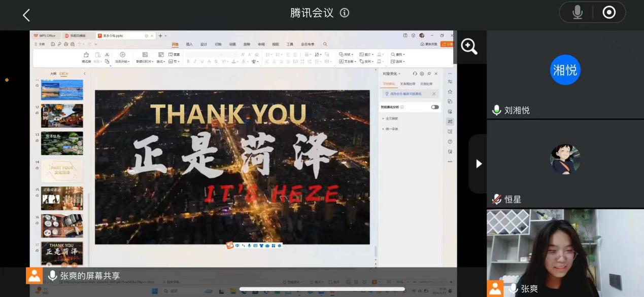This screenshot has width=644, height=297.
Task: Pin the 对象美化 side panel
Action: [x=429, y=74]
